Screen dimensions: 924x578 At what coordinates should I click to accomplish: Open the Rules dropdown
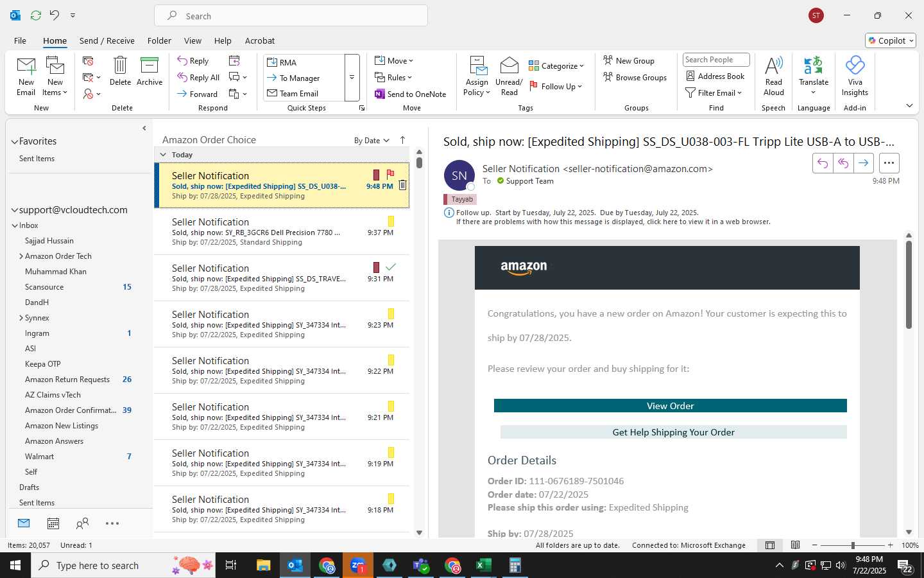pyautogui.click(x=393, y=77)
